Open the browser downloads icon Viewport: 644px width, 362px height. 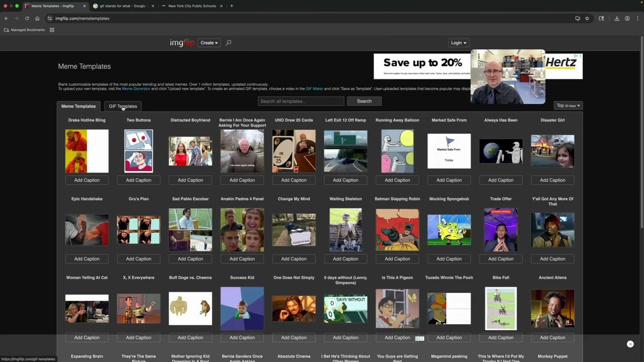pyautogui.click(x=617, y=18)
